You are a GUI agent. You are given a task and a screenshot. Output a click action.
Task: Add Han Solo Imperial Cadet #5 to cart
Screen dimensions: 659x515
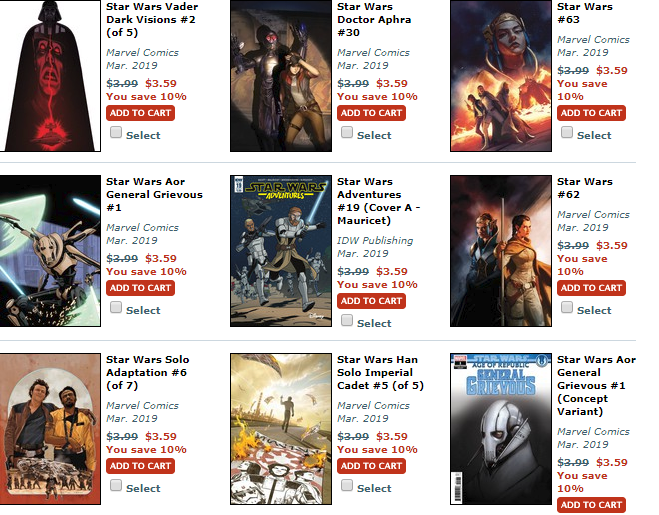371,466
